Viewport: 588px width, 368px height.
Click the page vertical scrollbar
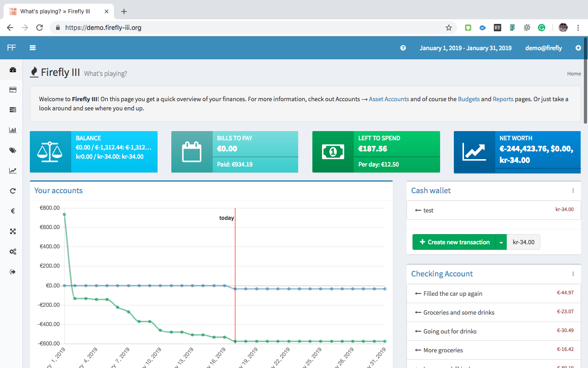click(585, 80)
